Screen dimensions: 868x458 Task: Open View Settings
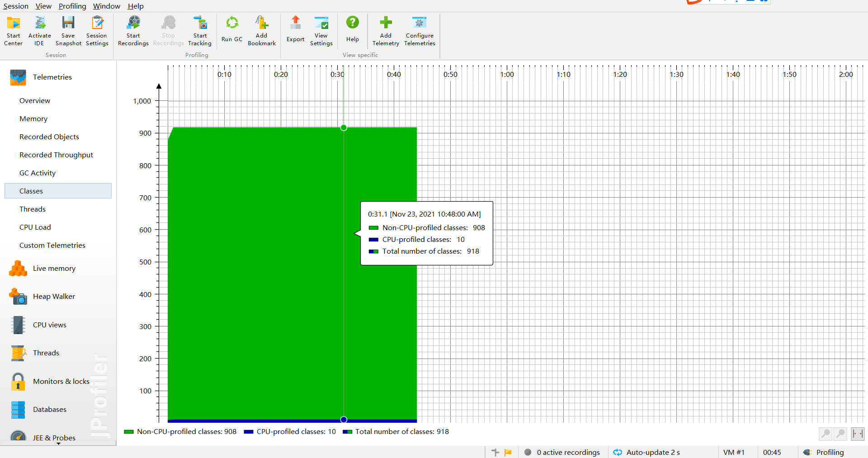321,31
